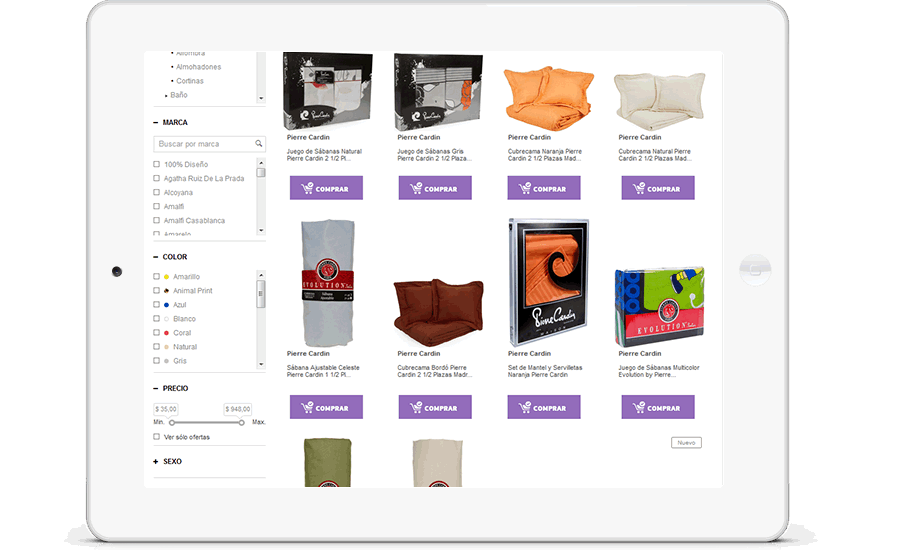Tick the Amarillo color checkbox
Screen dimensions: 912x551
[x=156, y=276]
